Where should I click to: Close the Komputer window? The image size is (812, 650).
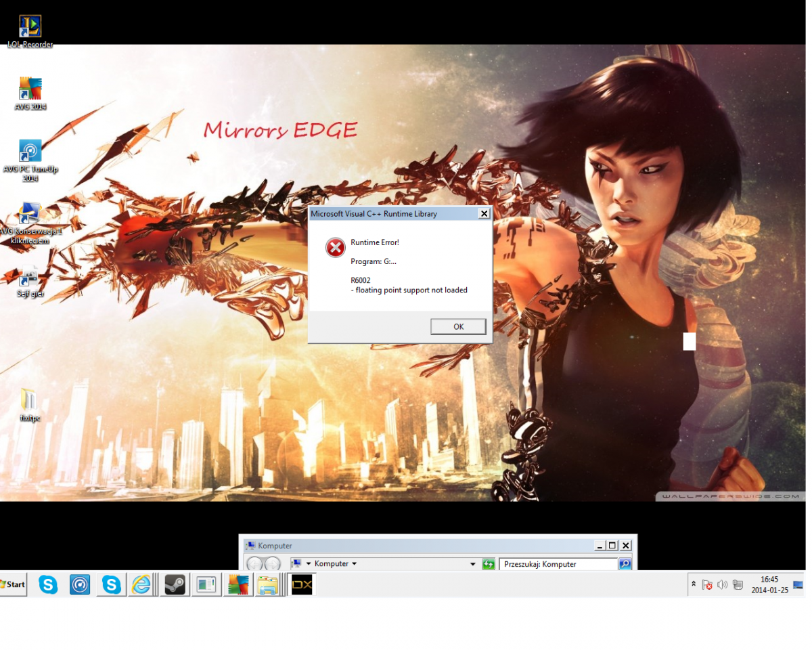pyautogui.click(x=626, y=546)
